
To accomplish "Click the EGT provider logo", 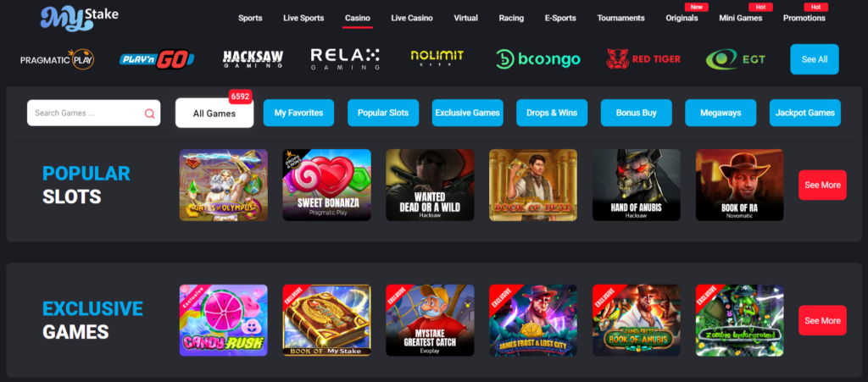I will [736, 58].
